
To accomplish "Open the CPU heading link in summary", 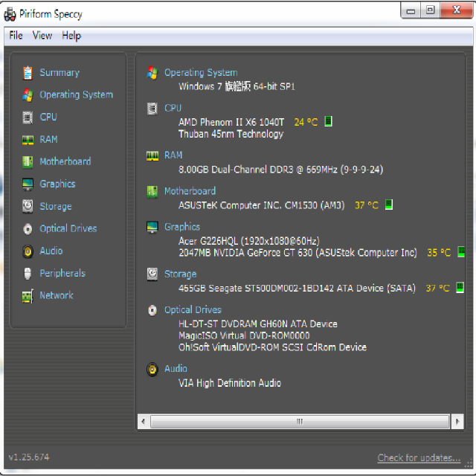I will (x=173, y=109).
